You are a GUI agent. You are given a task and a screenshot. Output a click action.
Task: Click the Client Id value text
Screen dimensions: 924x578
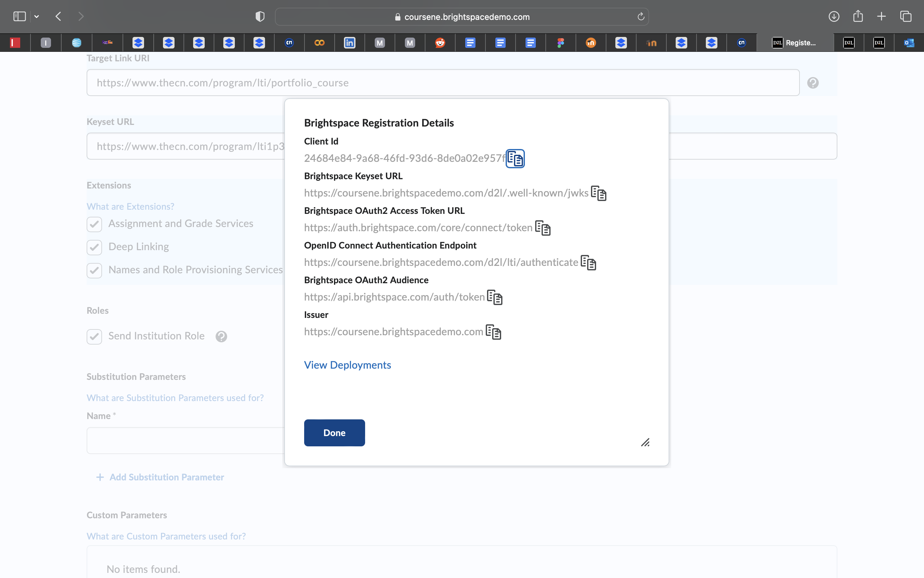click(405, 158)
